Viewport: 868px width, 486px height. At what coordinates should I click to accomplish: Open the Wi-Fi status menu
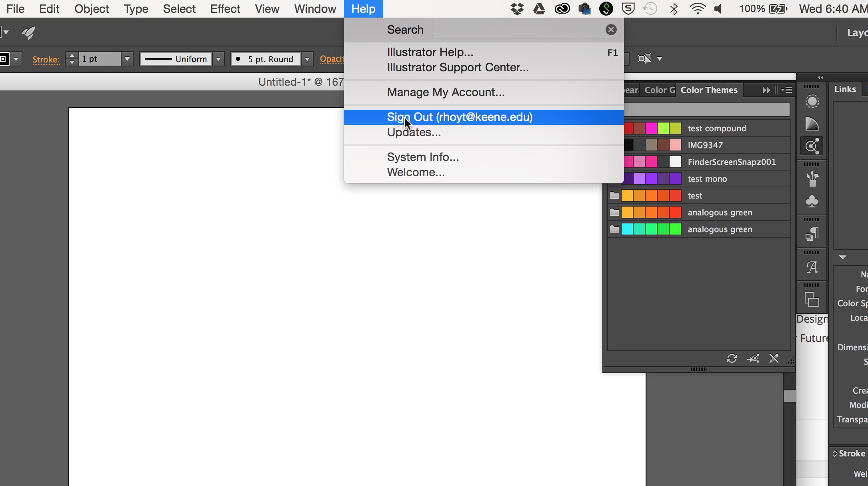point(697,9)
